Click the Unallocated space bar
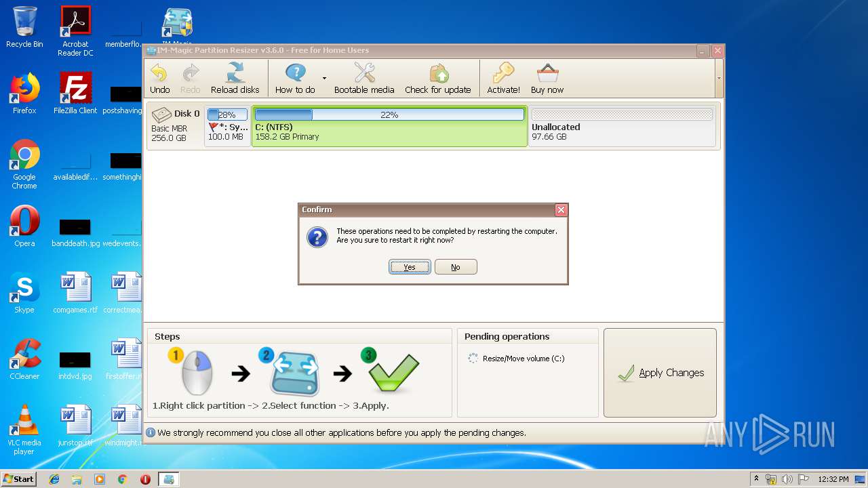Screen dimensions: 868x488 coord(622,115)
